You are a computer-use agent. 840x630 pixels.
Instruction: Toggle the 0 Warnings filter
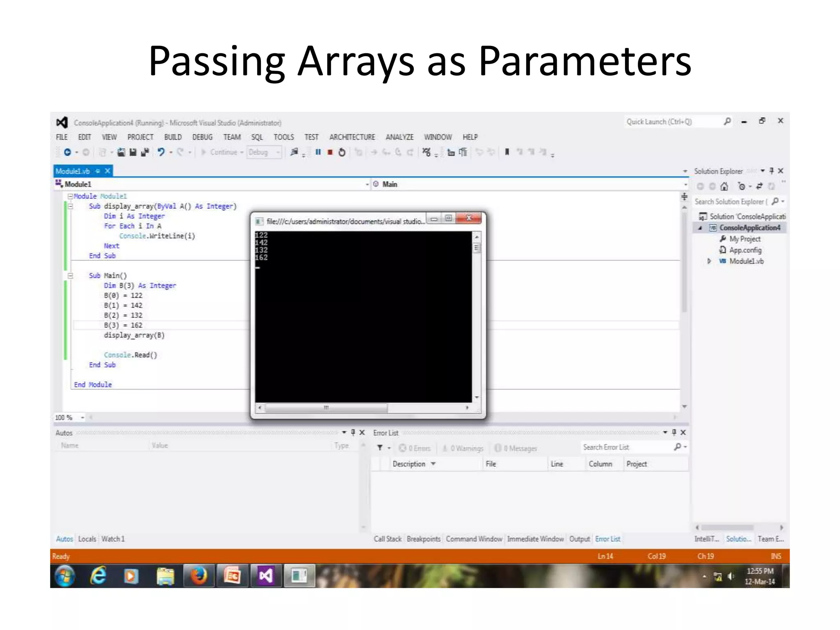point(463,448)
